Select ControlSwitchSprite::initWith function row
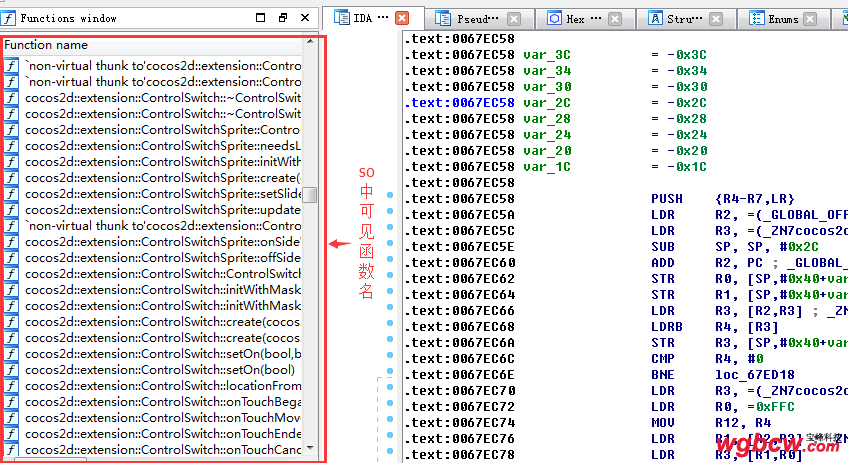Viewport: 848px width, 463px height. 152,162
